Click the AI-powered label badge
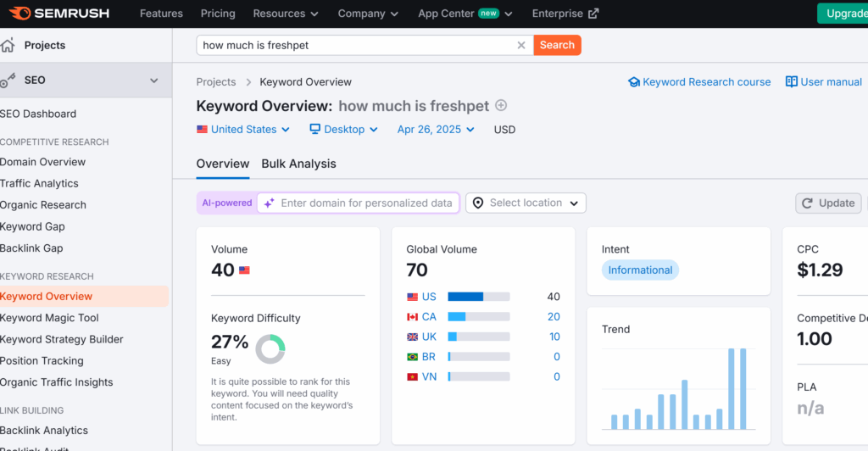868x451 pixels. [x=227, y=203]
